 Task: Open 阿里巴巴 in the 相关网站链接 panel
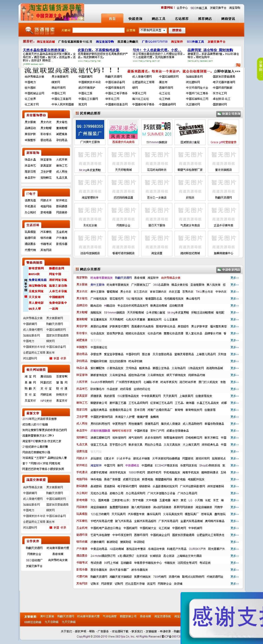pyautogui.click(x=46, y=382)
